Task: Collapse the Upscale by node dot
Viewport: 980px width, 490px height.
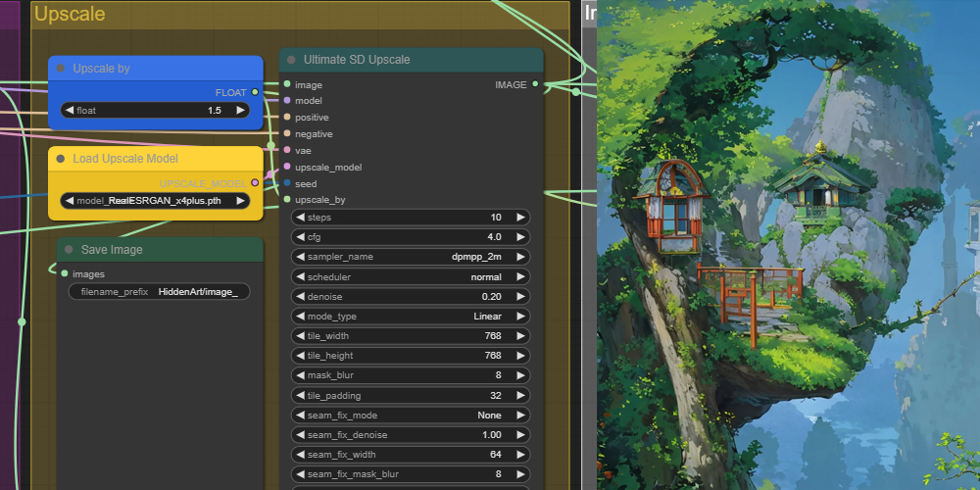Action: pos(61,69)
